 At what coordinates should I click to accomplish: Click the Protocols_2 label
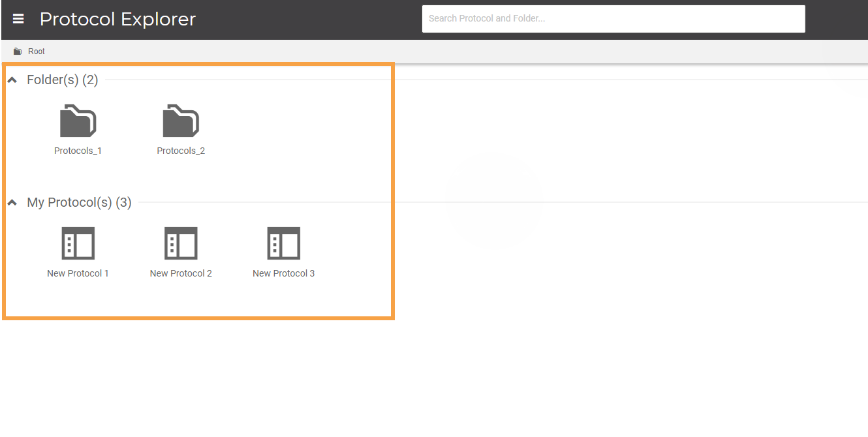(x=181, y=151)
